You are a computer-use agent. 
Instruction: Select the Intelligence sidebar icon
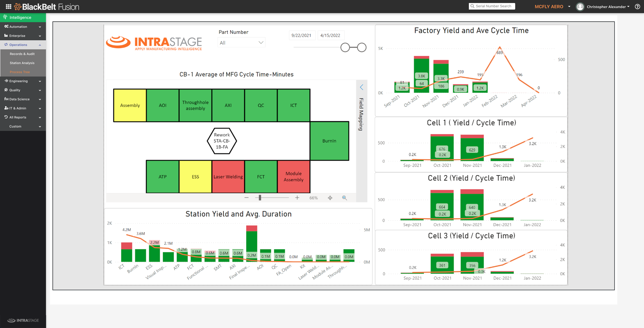point(5,17)
